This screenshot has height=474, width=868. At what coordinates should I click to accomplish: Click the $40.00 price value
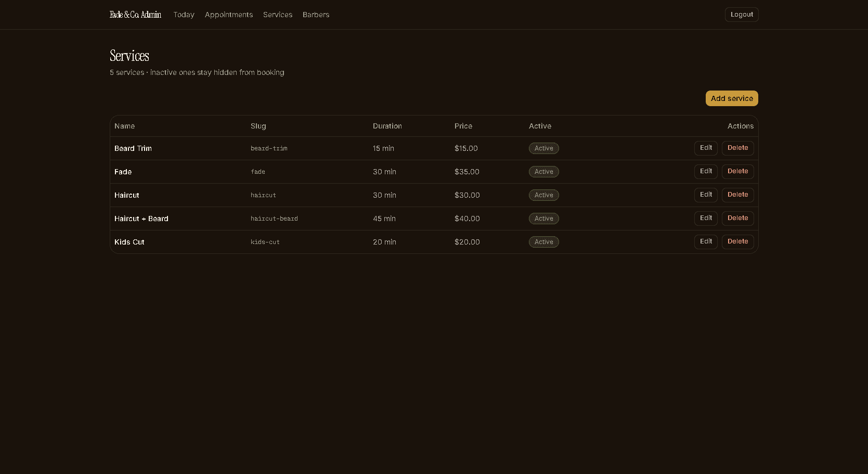(467, 219)
